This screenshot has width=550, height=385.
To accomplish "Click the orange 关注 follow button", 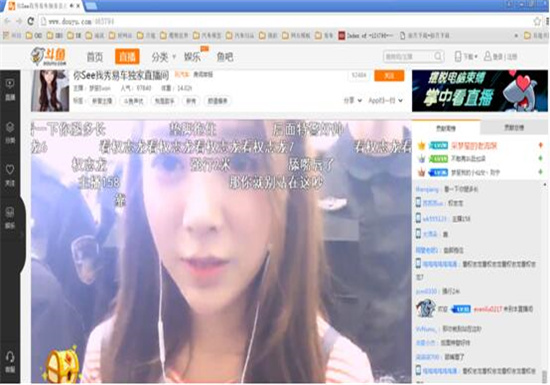I will [x=389, y=76].
